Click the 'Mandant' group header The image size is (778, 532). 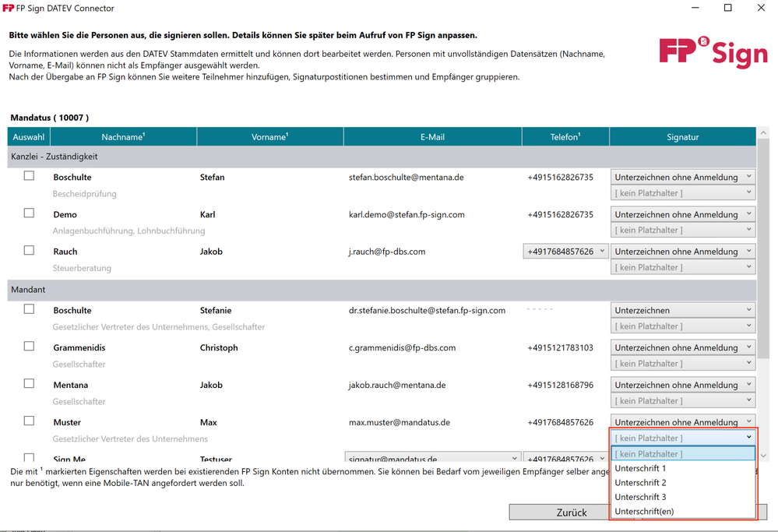382,290
